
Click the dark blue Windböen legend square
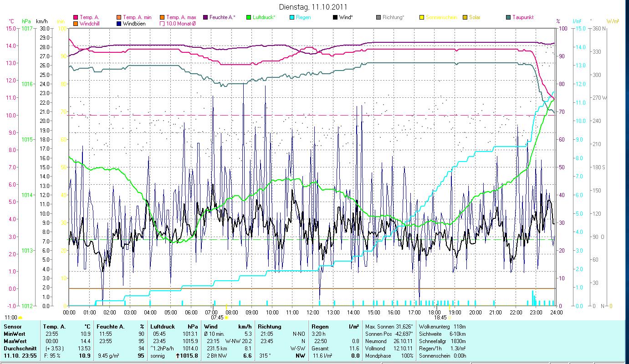(x=119, y=24)
